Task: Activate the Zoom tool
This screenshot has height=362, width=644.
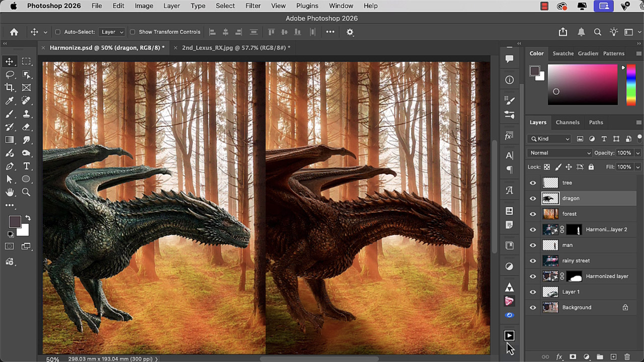Action: point(26,192)
